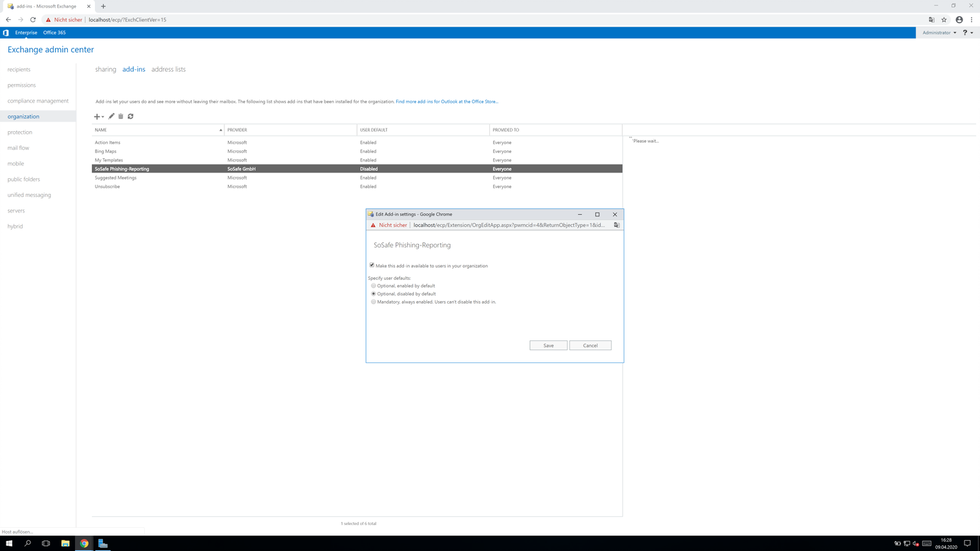This screenshot has width=980, height=551.
Task: Open the mail flow section
Action: tap(18, 148)
